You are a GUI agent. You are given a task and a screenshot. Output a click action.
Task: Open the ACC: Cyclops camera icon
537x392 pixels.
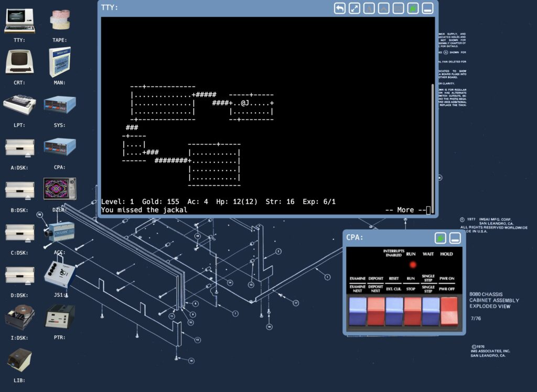(59, 232)
